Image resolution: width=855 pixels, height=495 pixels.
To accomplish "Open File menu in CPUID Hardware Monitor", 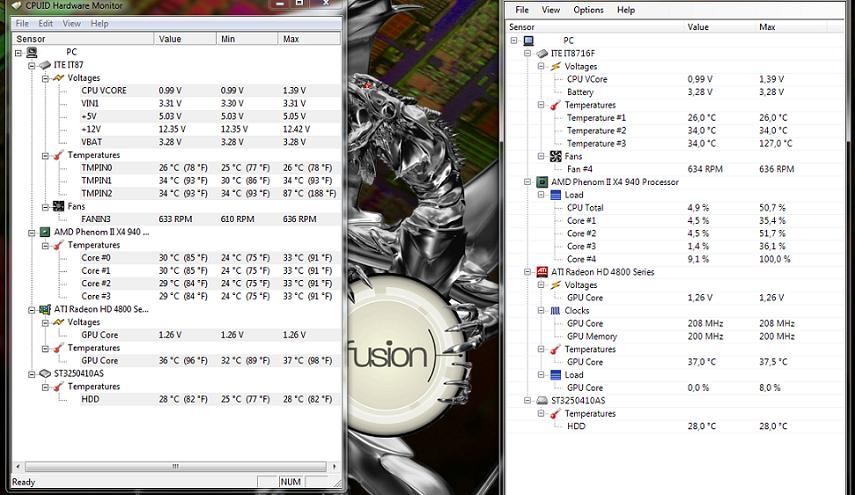I will (x=22, y=23).
